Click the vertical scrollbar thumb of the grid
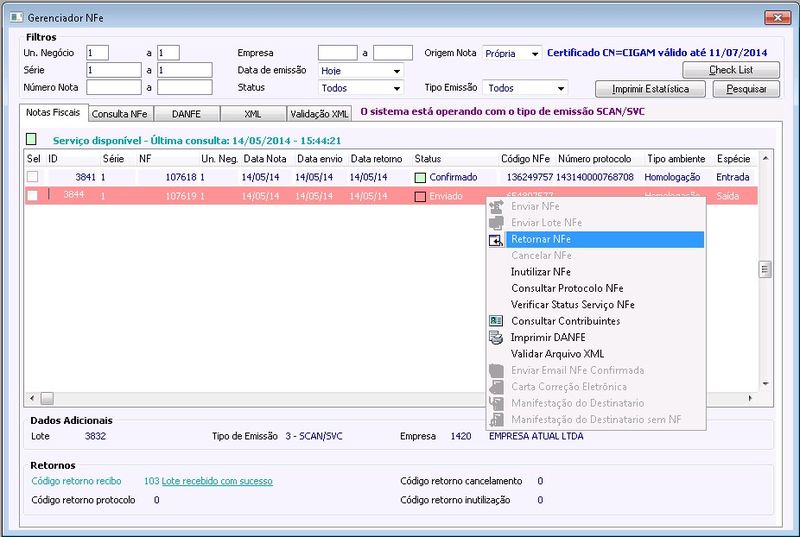Viewport: 800px width, 537px height. (765, 269)
